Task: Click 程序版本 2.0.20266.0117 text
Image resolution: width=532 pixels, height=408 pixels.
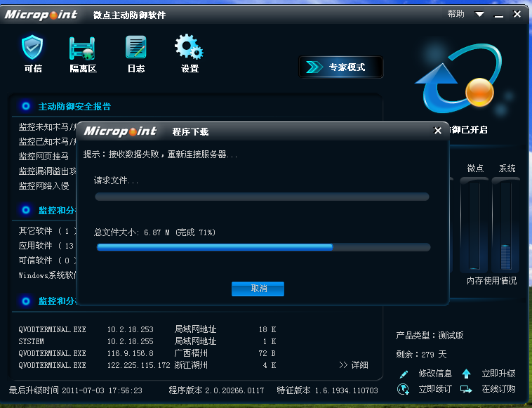Action: [216, 390]
